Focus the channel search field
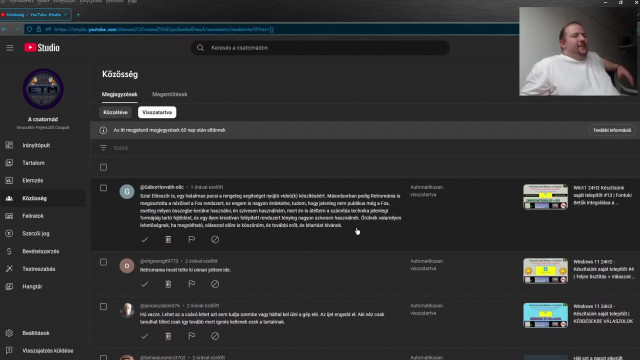This screenshot has width=640, height=360. pos(320,48)
